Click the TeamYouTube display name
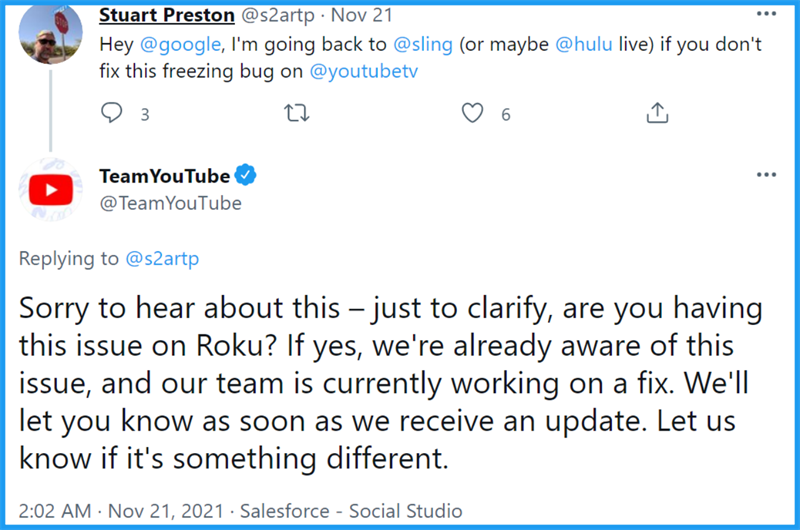This screenshot has width=800, height=530. [165, 176]
